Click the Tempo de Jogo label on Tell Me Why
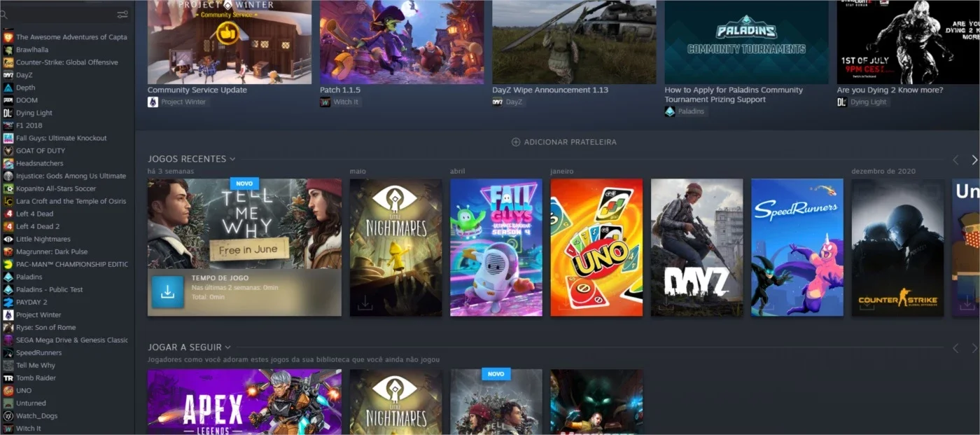980x435 pixels. point(220,278)
